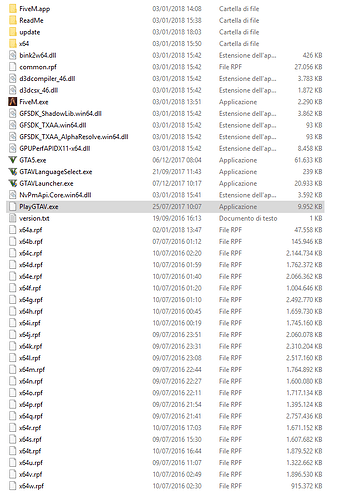Click the GFSDK_TXAA_AlphaResolve.win64.dll file icon
Image resolution: width=364 pixels, height=500 pixels.
click(12, 137)
